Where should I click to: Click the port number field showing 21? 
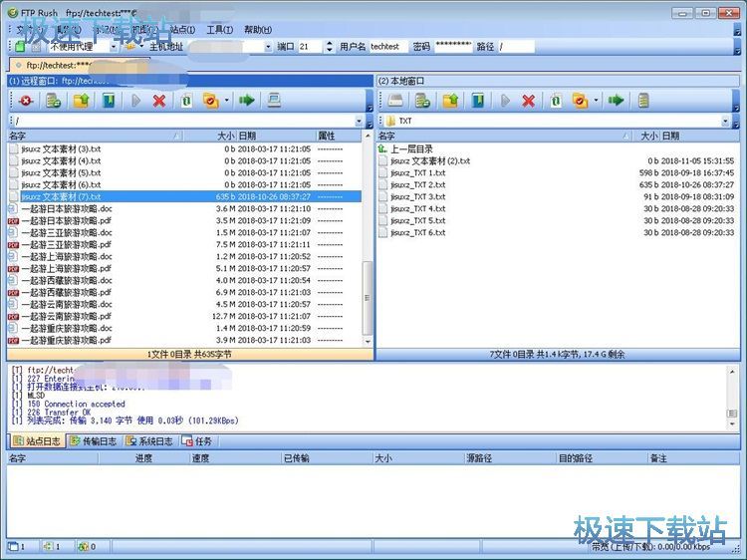311,47
